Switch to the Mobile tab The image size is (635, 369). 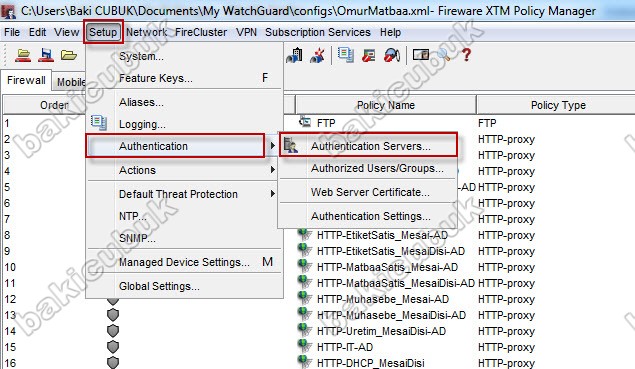tap(70, 82)
